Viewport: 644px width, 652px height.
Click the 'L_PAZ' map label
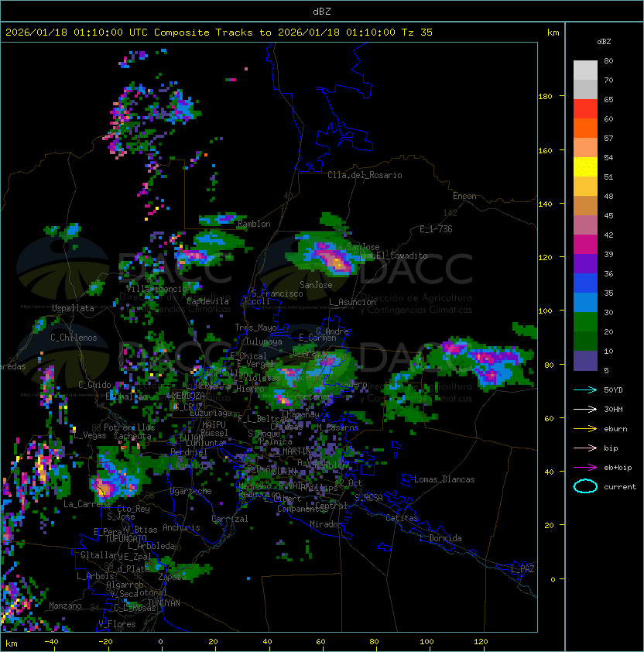(522, 569)
